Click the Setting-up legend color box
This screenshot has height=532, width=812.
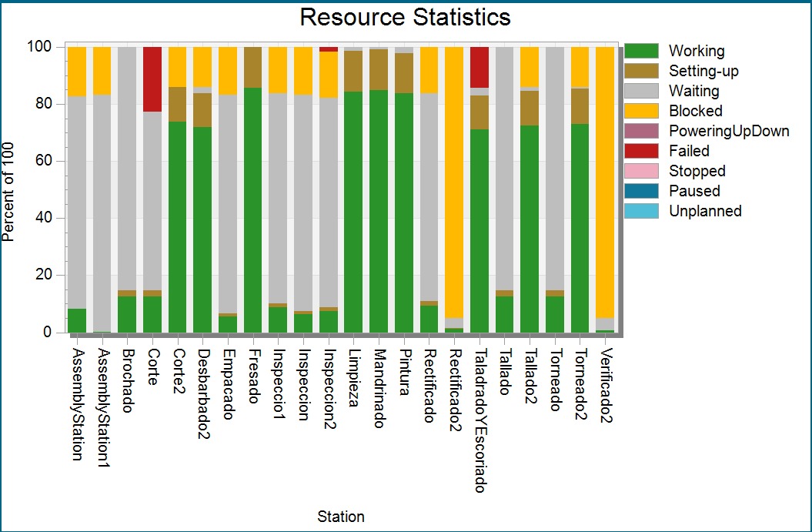click(x=641, y=71)
